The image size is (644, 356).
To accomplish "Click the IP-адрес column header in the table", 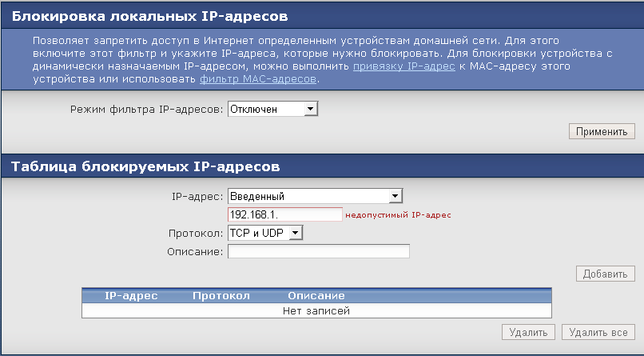I will tap(131, 296).
